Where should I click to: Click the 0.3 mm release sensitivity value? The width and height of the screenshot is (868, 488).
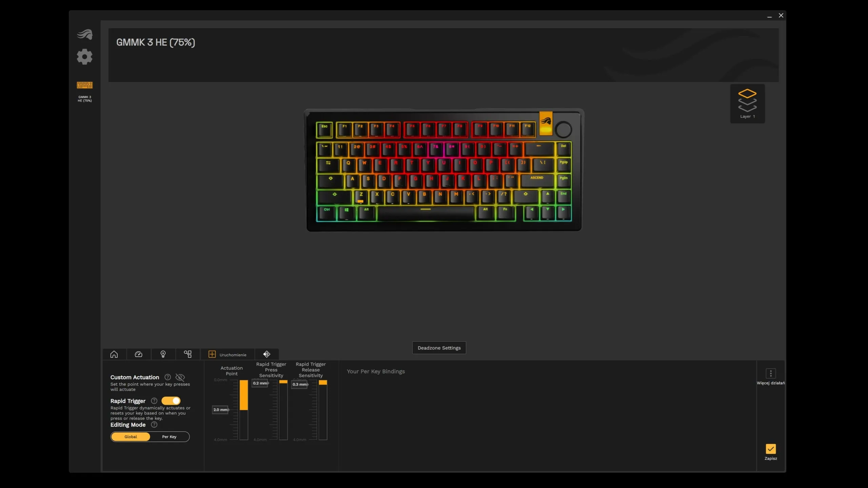click(x=300, y=384)
